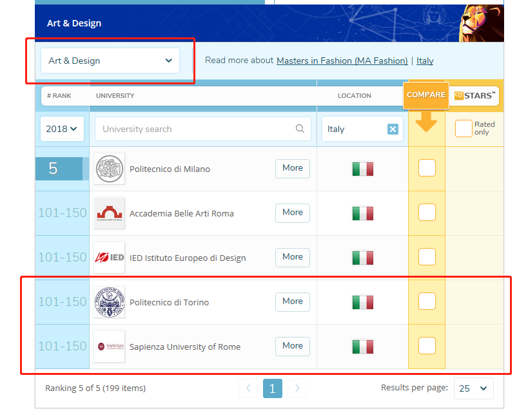This screenshot has width=517, height=420.
Task: Click More for Accademia Belle Arti Roma
Action: point(293,213)
